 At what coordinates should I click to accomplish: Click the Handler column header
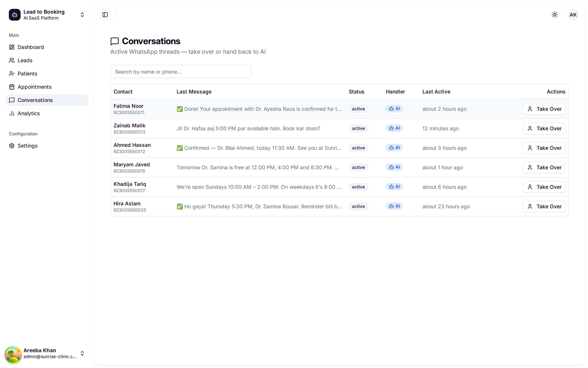(x=395, y=91)
